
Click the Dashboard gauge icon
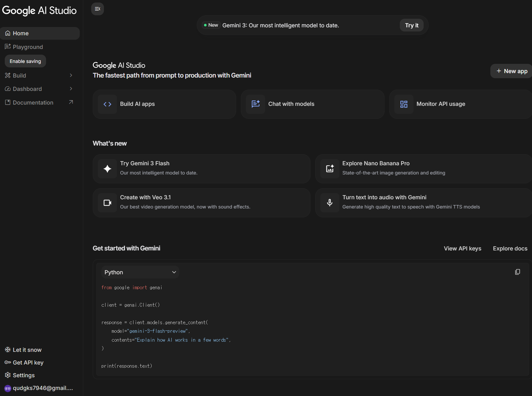pyautogui.click(x=8, y=89)
